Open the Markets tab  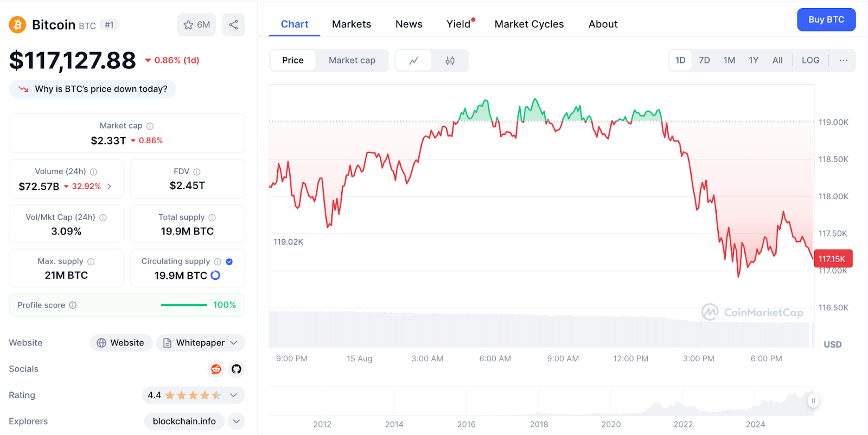(352, 24)
